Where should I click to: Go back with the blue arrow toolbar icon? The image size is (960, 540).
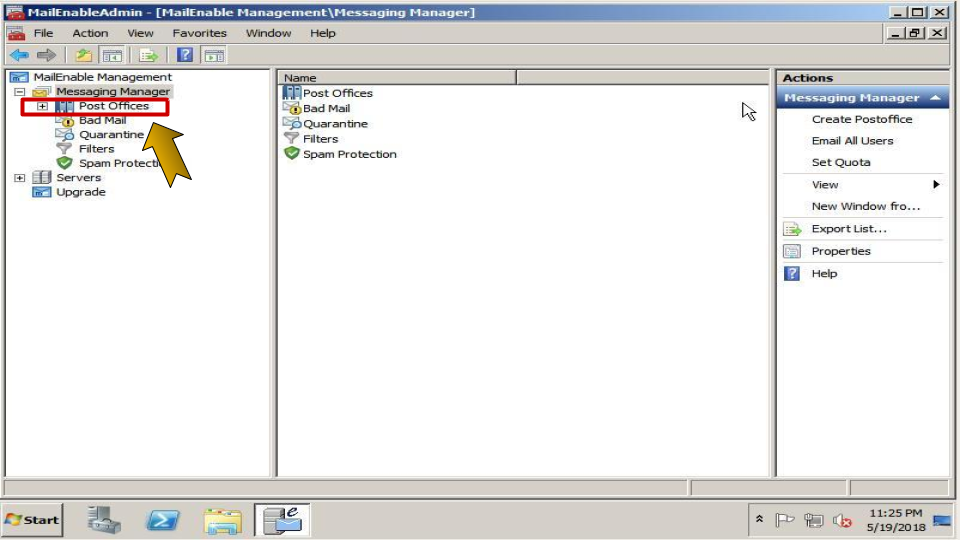pos(19,56)
